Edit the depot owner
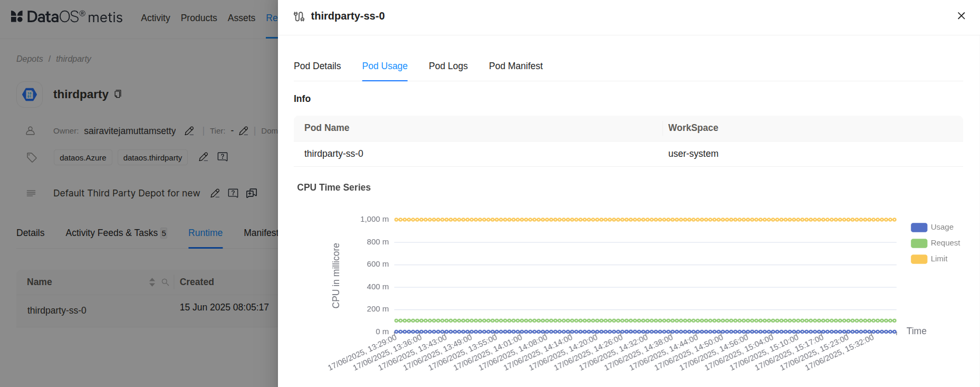The width and height of the screenshot is (980, 387). pos(189,131)
